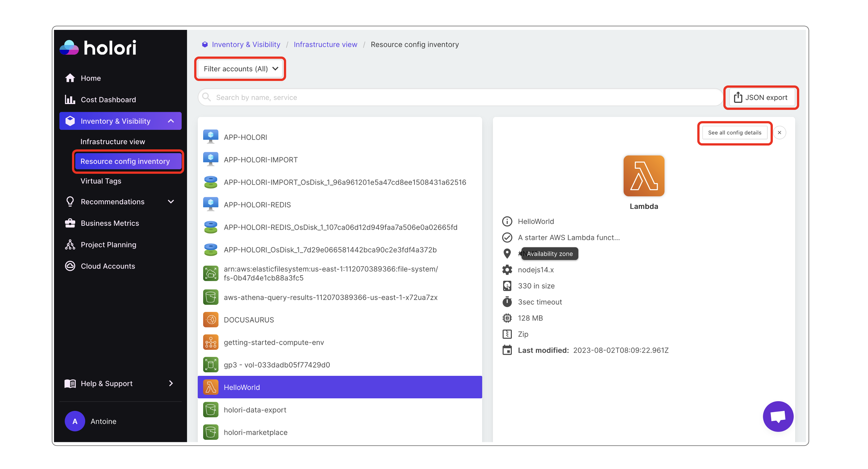Click the APP-HOLORI virtual machine icon

tap(211, 137)
